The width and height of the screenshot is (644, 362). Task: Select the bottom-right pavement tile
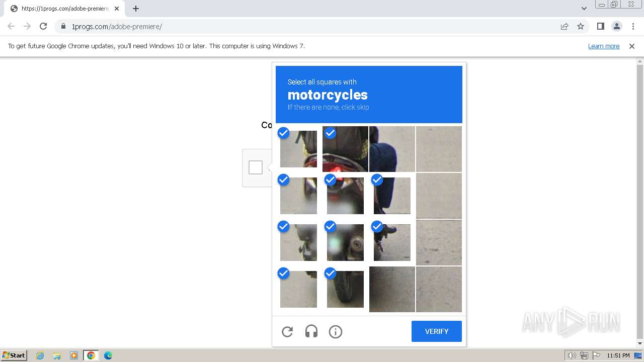point(439,289)
